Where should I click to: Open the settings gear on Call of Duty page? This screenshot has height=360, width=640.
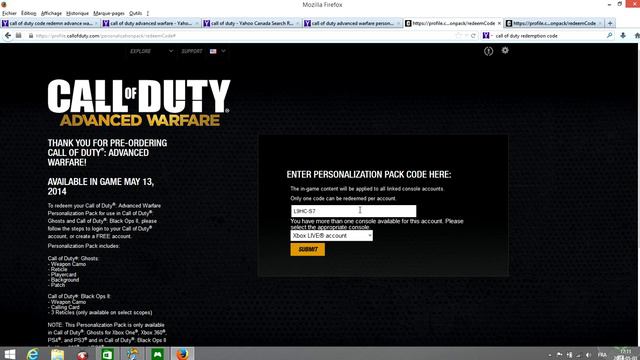(505, 51)
